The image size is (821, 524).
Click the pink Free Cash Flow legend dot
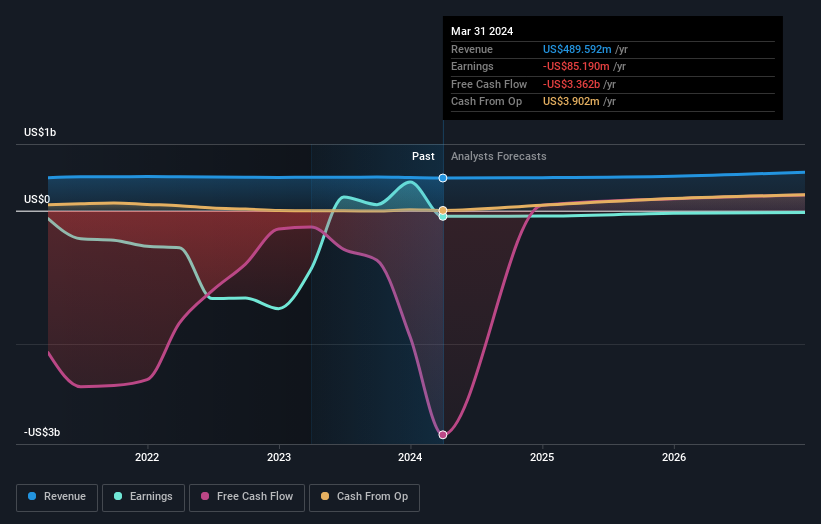point(205,496)
